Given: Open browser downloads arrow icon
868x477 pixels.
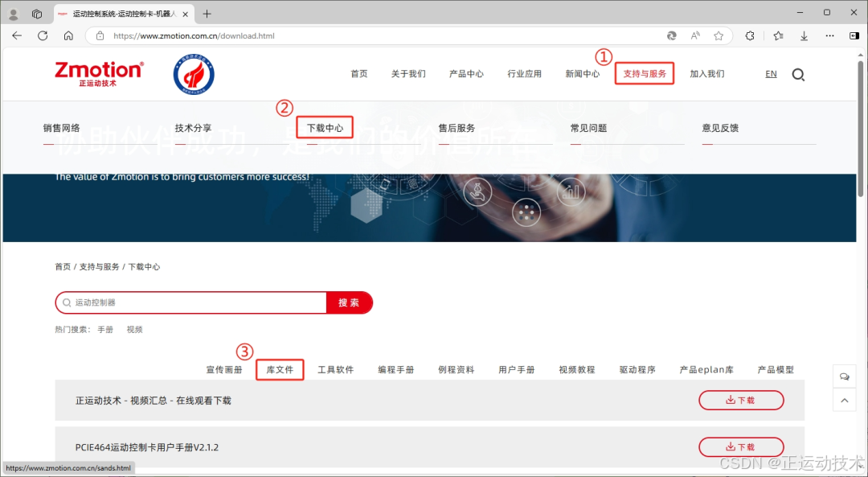Looking at the screenshot, I should 804,35.
